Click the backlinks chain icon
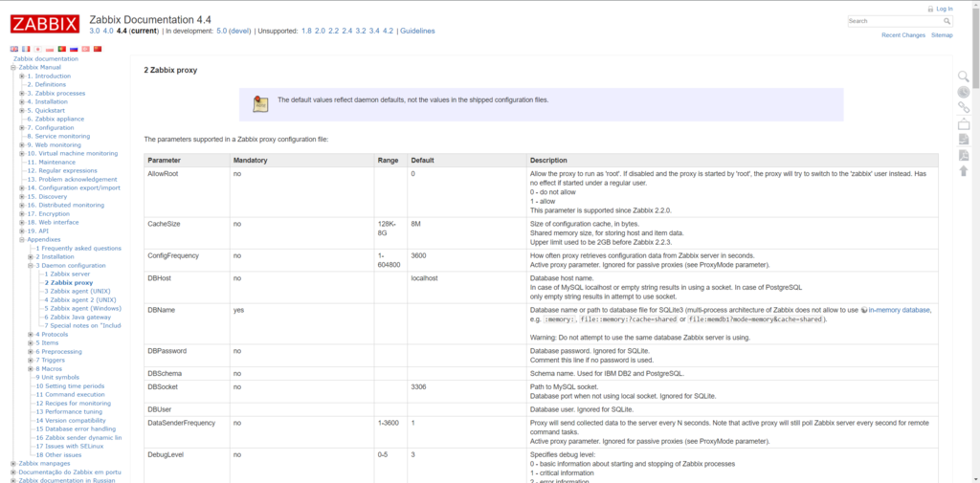The width and height of the screenshot is (980, 483). tap(964, 107)
